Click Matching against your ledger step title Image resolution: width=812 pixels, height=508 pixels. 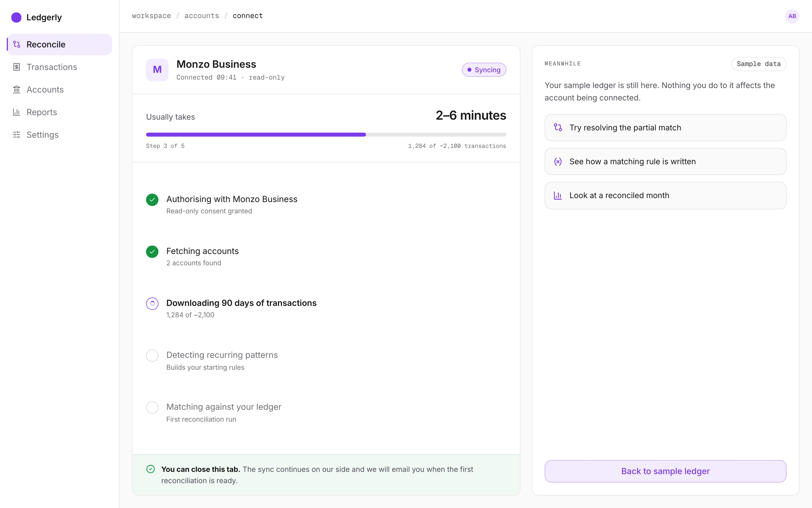click(224, 407)
